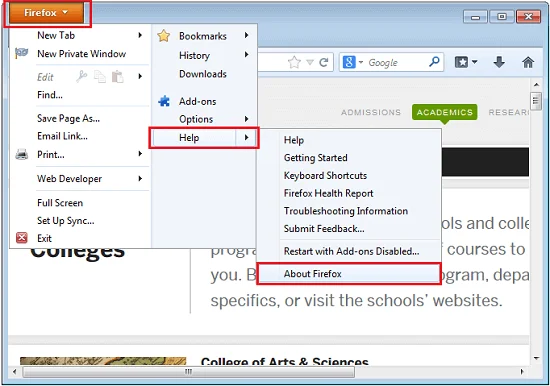Click the Add-ons puzzle piece icon
This screenshot has height=386, width=550.
point(164,101)
